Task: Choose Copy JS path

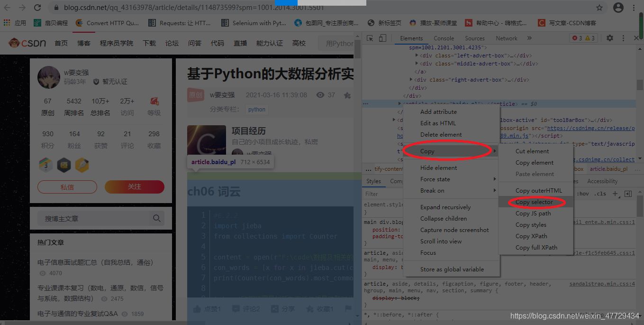Action: pos(535,214)
